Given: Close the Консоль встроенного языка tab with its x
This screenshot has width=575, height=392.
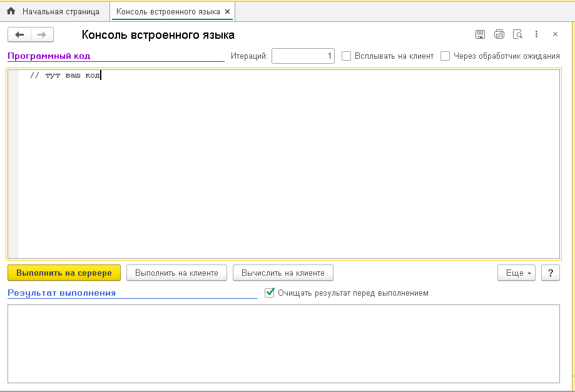Looking at the screenshot, I should [227, 11].
